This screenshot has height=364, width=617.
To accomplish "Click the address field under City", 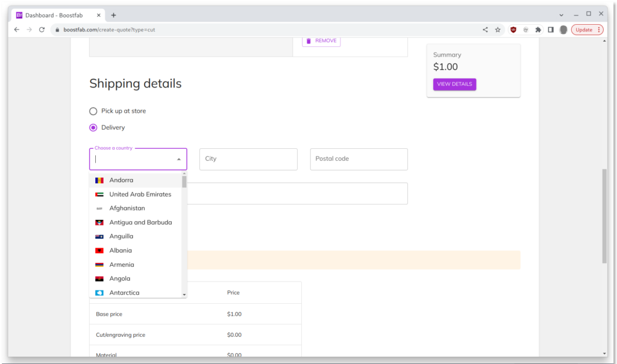I will (297, 193).
